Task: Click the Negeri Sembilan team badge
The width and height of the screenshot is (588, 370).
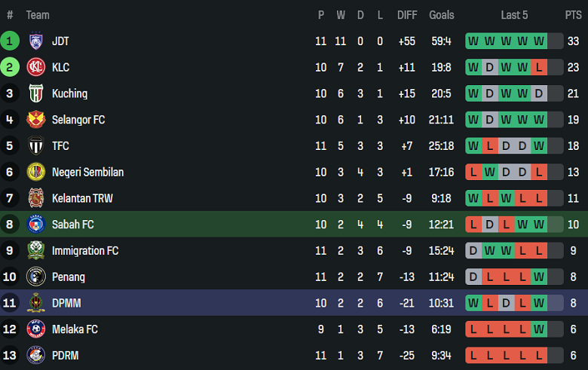Action: (x=36, y=172)
